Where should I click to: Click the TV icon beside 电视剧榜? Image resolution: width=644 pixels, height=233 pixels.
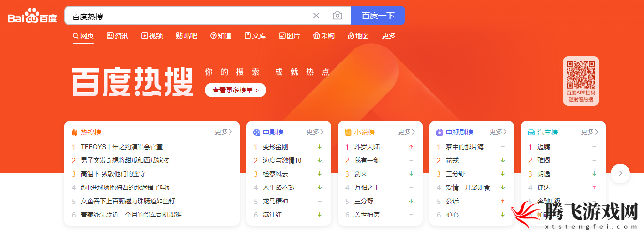tap(440, 132)
